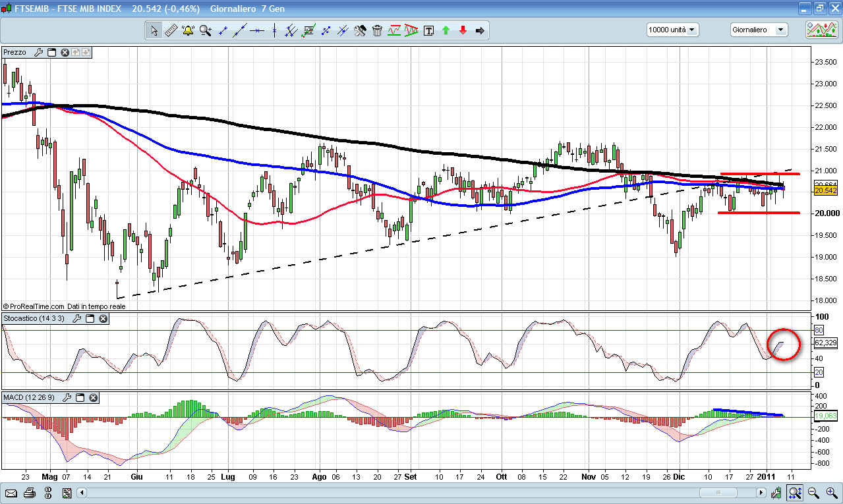
Task: Click the scrollbar left arrow at bottom
Action: point(82,493)
